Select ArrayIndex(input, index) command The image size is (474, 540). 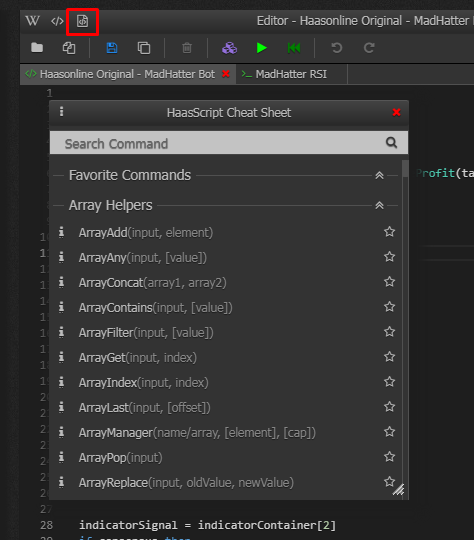144,383
